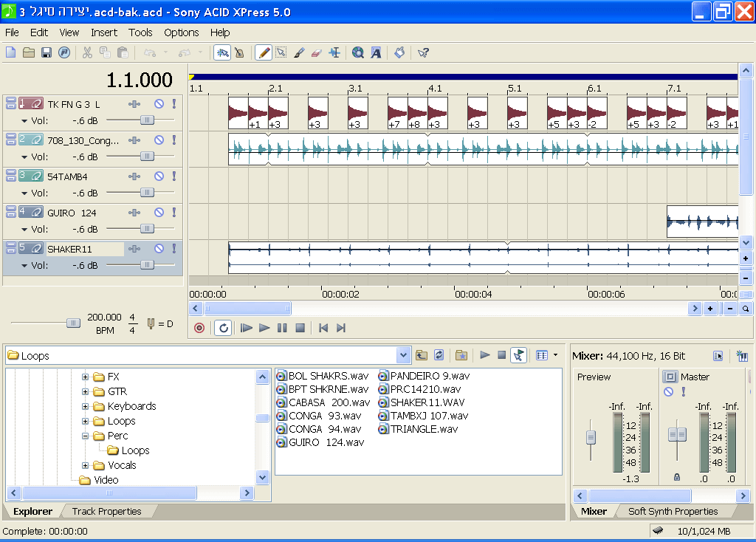The image size is (756, 542).
Task: Click the 54TAMB4 track volume slider
Action: 148,193
